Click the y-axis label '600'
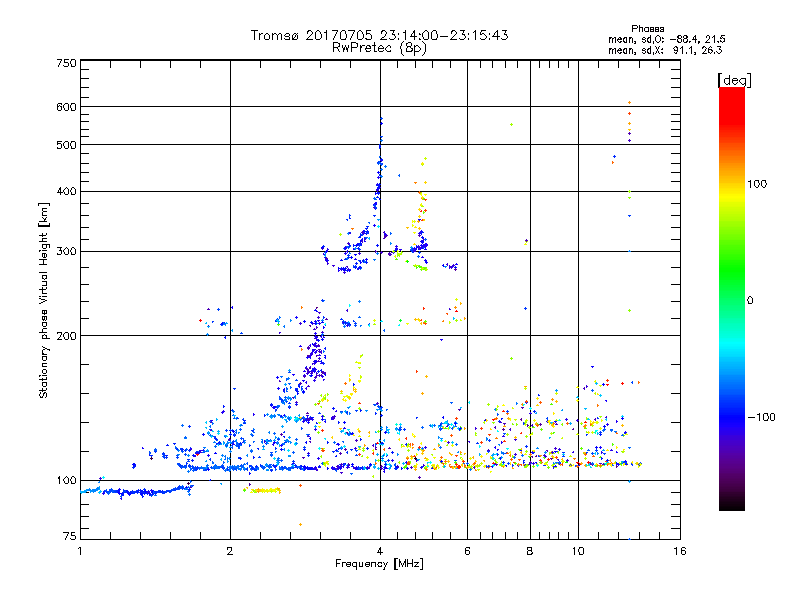Screen dimensions: 800x600 click(x=66, y=107)
